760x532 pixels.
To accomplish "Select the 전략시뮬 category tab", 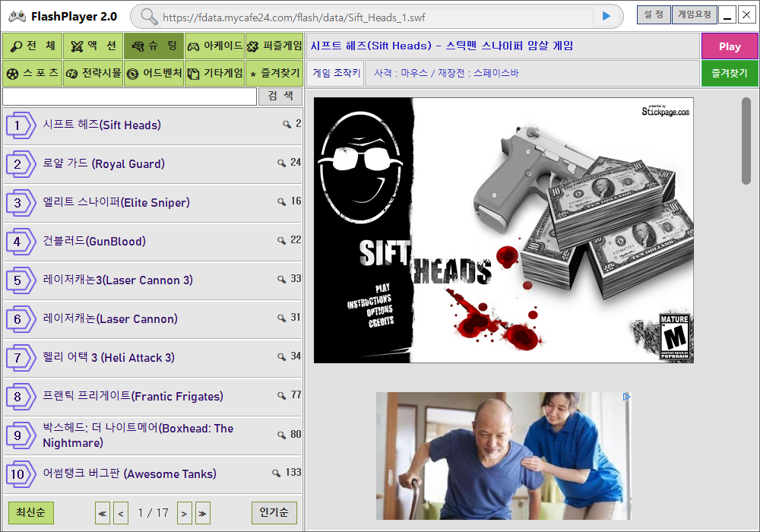I will pos(93,73).
